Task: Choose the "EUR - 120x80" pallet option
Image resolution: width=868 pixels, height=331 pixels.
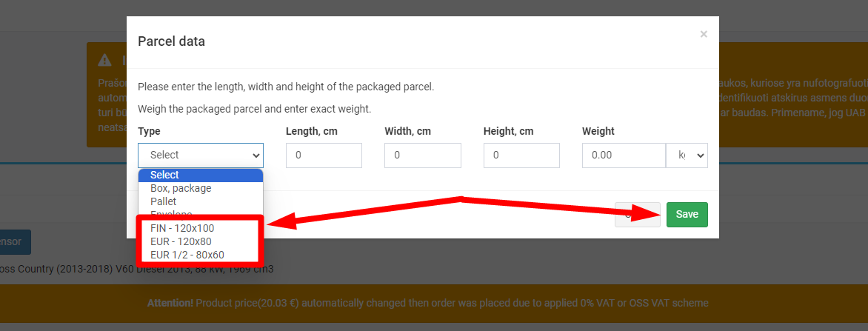Action: pos(181,241)
